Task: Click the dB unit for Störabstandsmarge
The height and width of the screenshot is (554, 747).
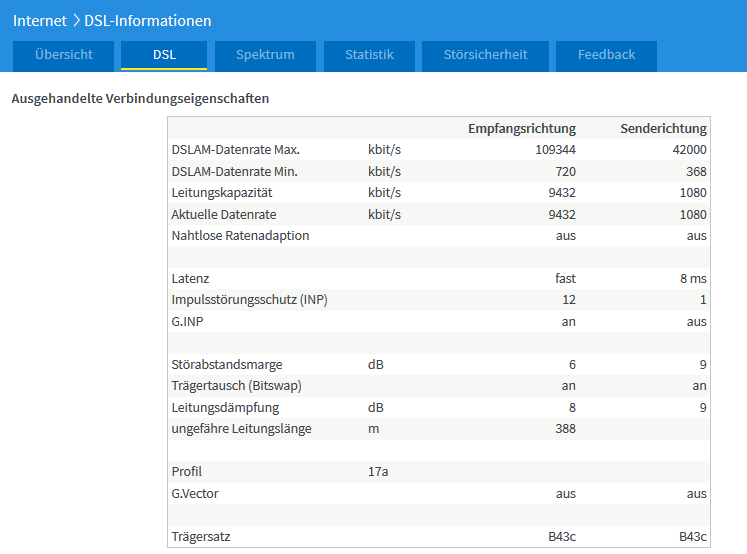Action: click(375, 365)
